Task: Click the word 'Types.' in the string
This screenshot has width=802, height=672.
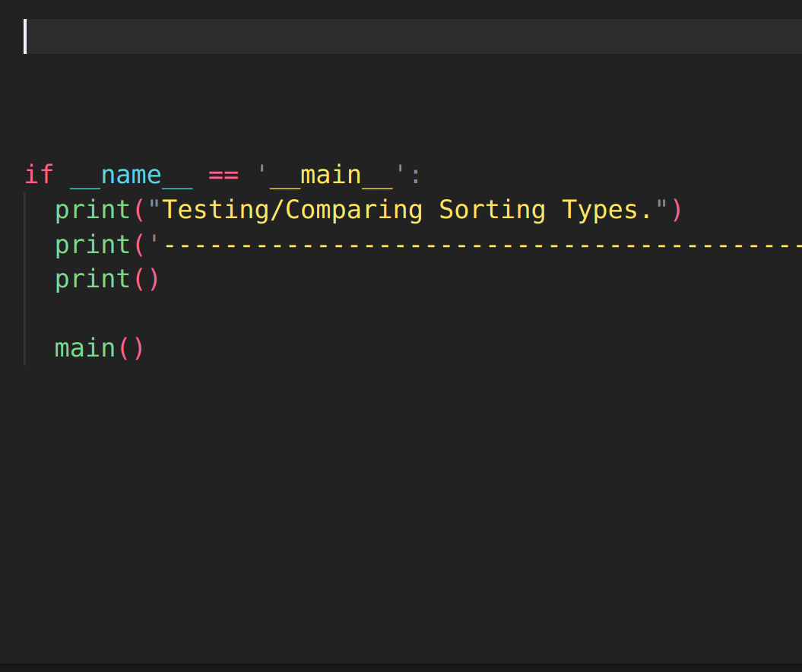Action: point(607,210)
